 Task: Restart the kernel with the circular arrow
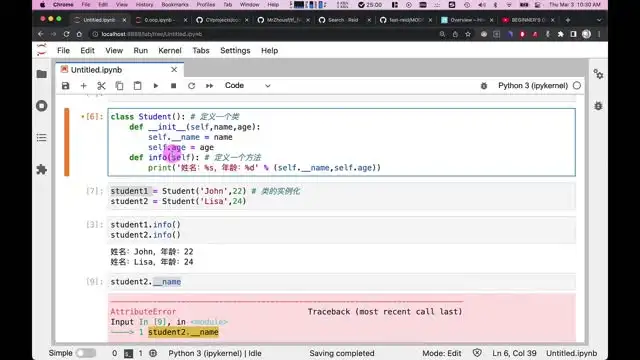(x=191, y=86)
